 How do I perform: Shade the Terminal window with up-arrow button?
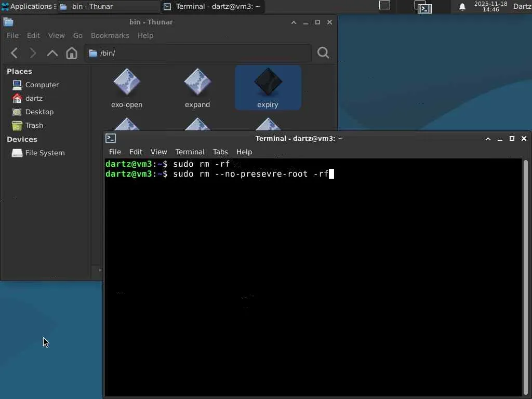click(488, 139)
